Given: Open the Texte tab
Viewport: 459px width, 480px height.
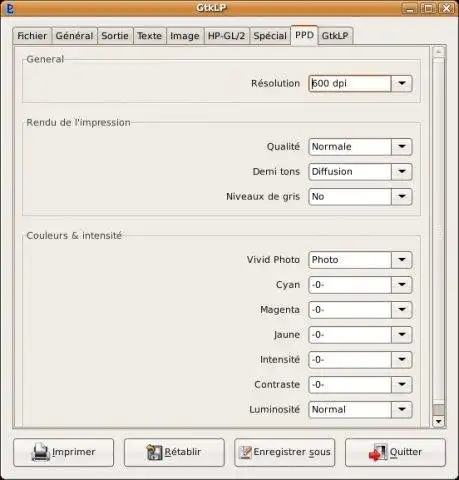Looking at the screenshot, I should pyautogui.click(x=150, y=36).
